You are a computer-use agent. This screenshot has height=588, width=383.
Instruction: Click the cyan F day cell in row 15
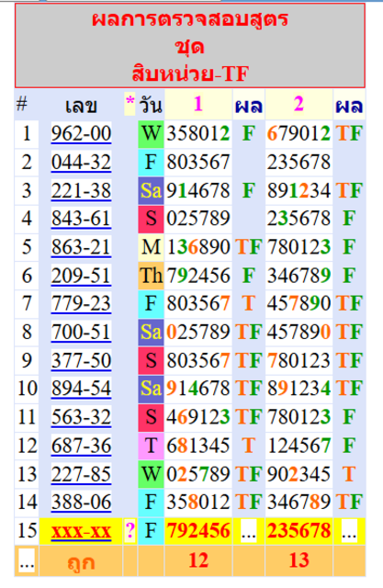151,531
